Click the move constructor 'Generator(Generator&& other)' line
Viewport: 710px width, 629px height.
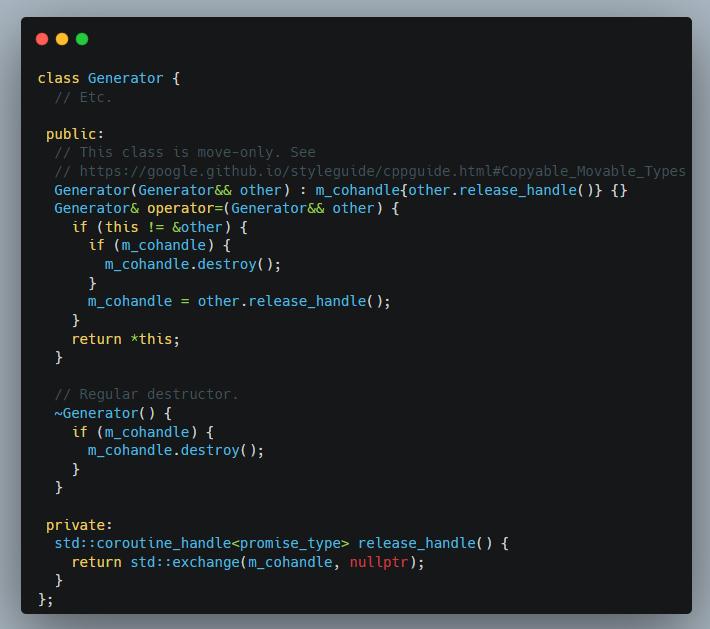[x=341, y=190]
